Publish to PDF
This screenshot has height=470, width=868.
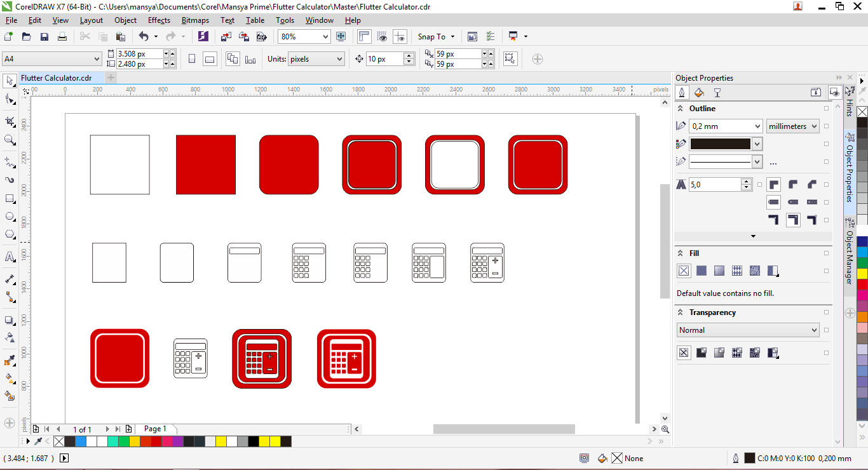coord(261,37)
